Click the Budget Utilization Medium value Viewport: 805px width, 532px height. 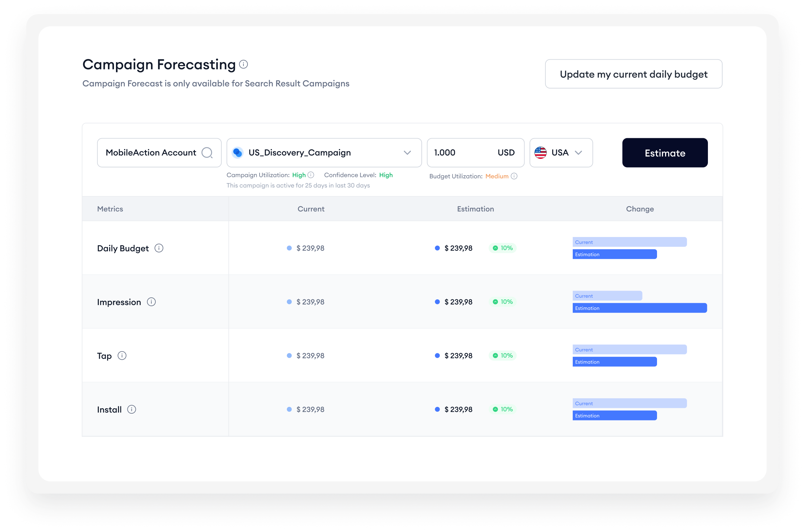click(x=497, y=176)
